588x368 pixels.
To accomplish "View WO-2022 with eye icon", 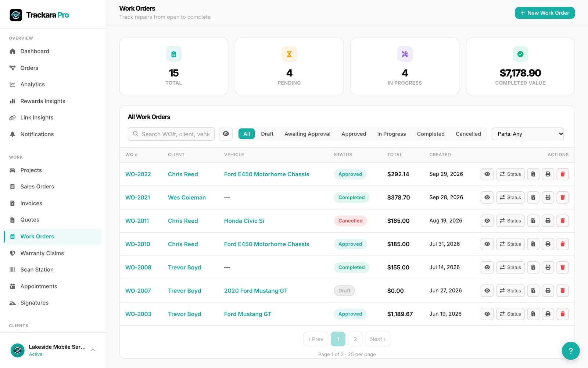I will 487,174.
